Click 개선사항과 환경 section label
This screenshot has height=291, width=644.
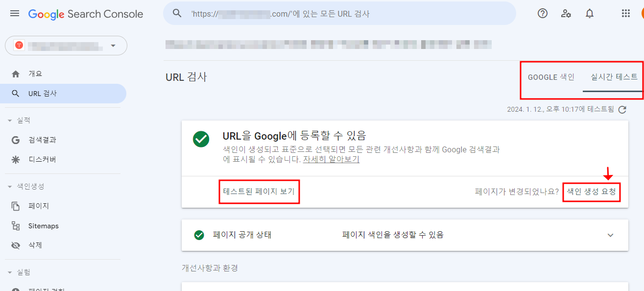(210, 268)
